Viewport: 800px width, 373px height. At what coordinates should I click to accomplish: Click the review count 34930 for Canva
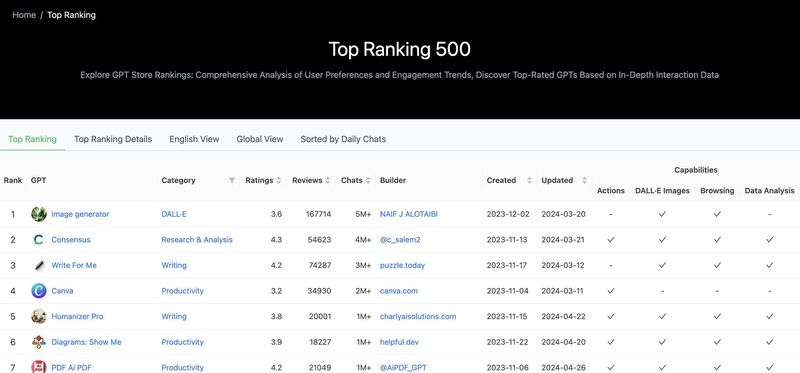click(319, 291)
